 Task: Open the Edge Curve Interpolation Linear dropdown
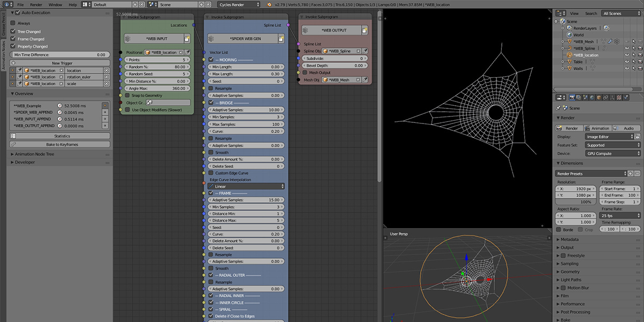(x=246, y=186)
